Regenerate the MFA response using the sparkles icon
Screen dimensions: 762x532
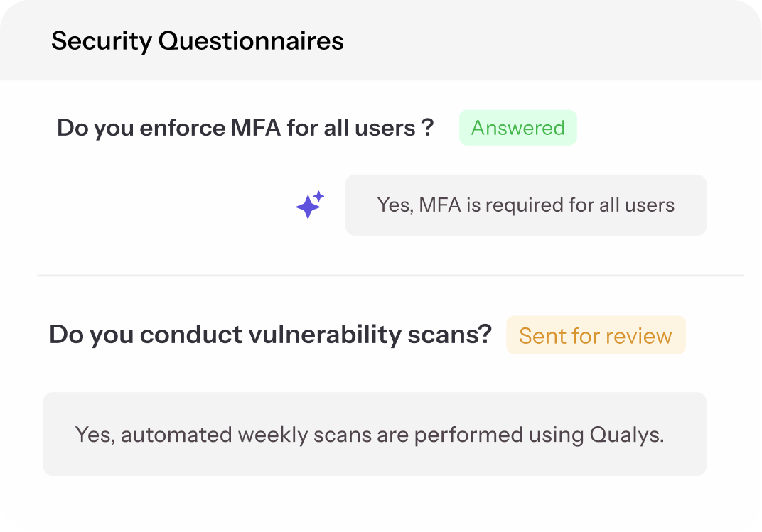(x=308, y=204)
